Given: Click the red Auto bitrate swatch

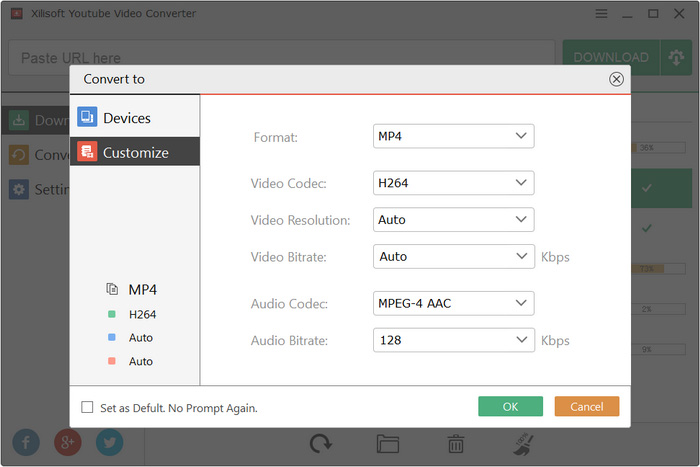Looking at the screenshot, I should tap(112, 361).
